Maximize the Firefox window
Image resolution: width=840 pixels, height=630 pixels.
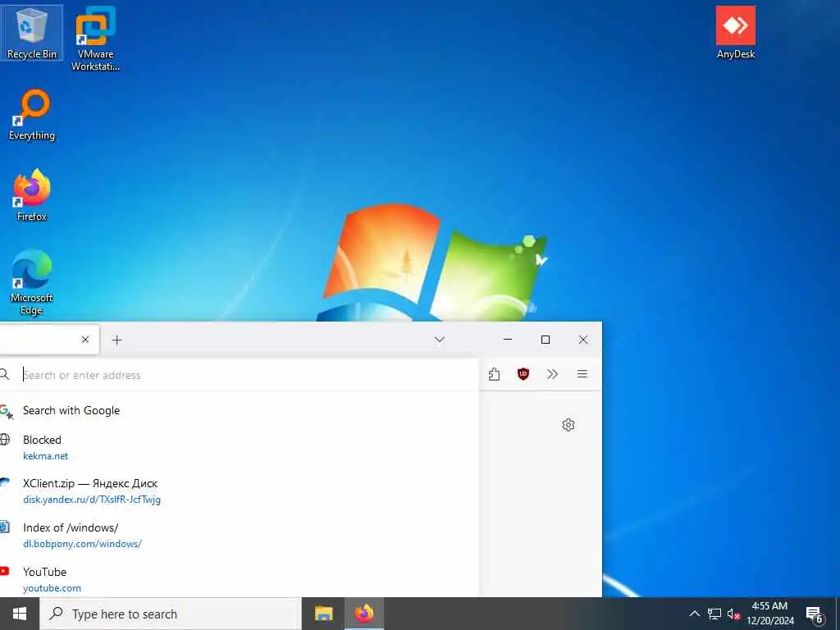pyautogui.click(x=546, y=339)
